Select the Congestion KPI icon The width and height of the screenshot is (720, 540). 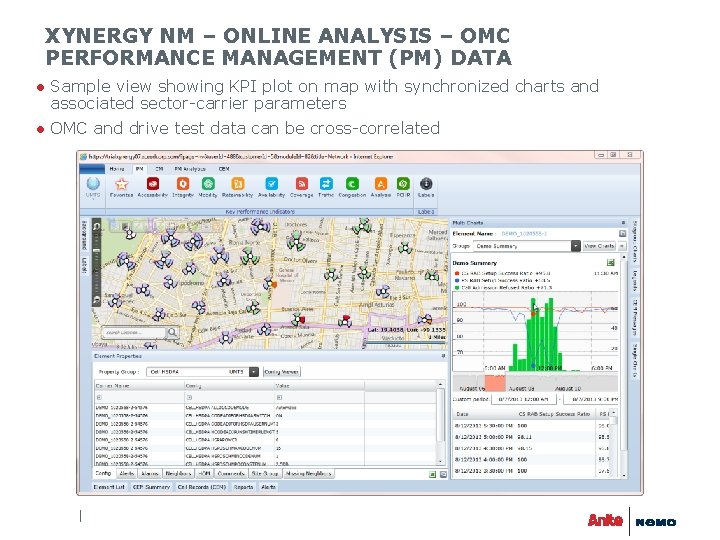(x=352, y=184)
